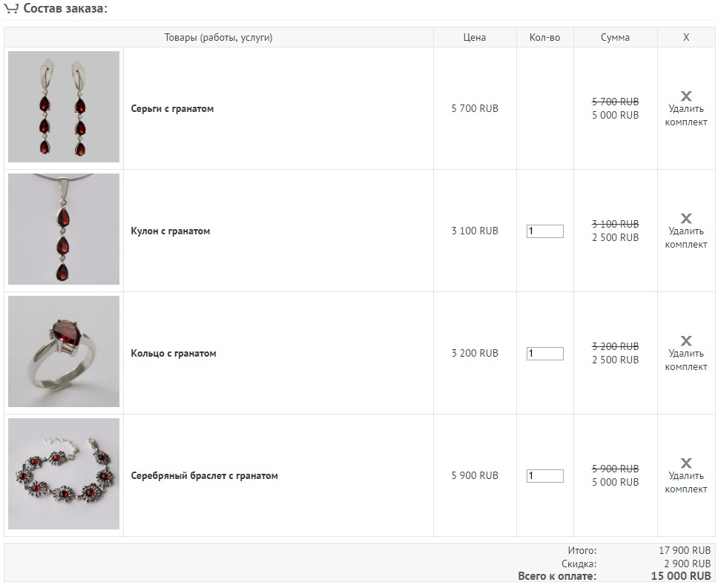
Task: Open the garnet earrings thumbnail image
Action: 64,107
